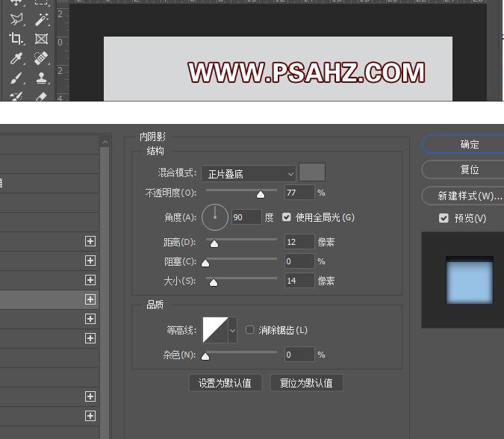Click the 不透明度 slider handle

pos(261,194)
